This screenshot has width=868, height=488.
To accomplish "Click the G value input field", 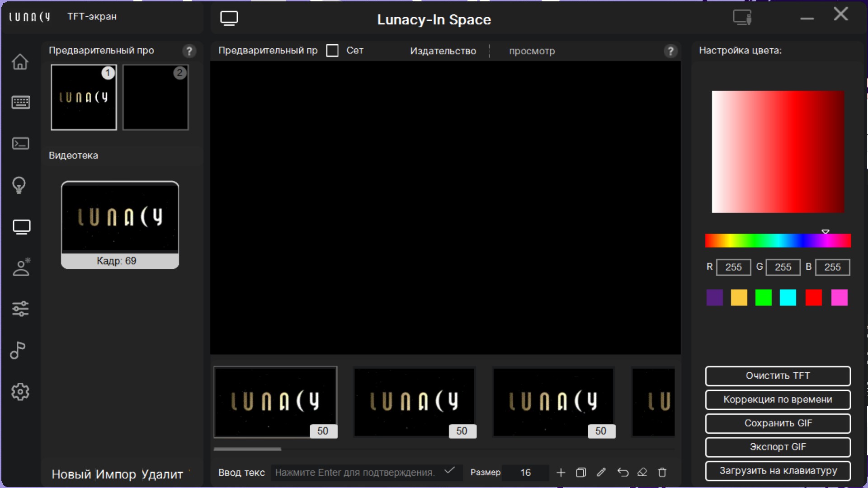I will [x=783, y=267].
